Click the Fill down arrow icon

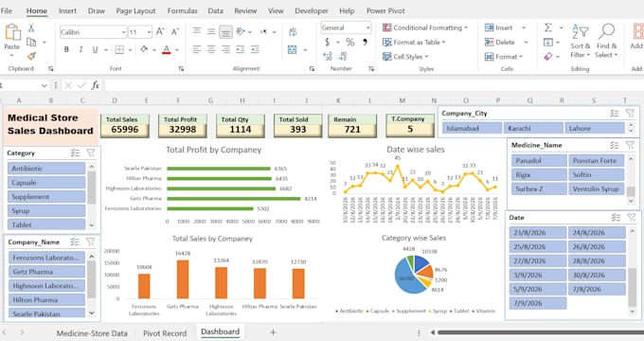pyautogui.click(x=548, y=42)
